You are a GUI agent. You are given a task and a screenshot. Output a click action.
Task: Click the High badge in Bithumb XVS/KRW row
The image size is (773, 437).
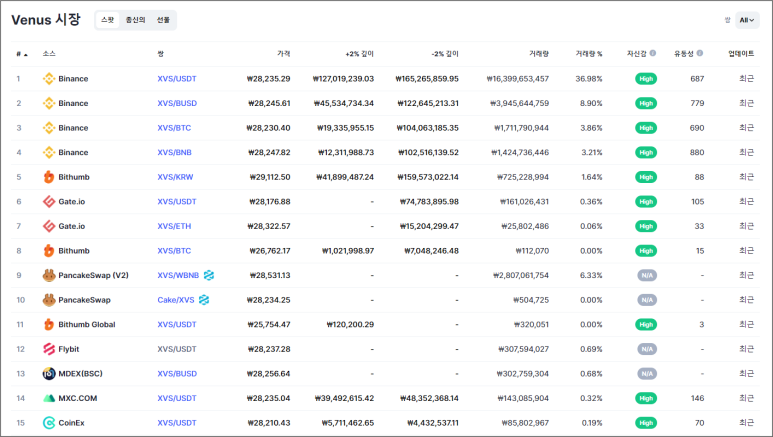646,177
